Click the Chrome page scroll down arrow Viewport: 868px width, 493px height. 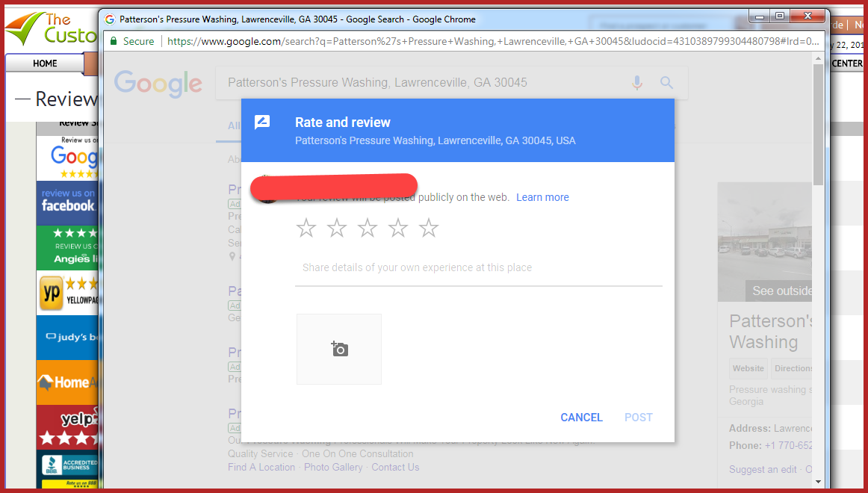pyautogui.click(x=818, y=481)
